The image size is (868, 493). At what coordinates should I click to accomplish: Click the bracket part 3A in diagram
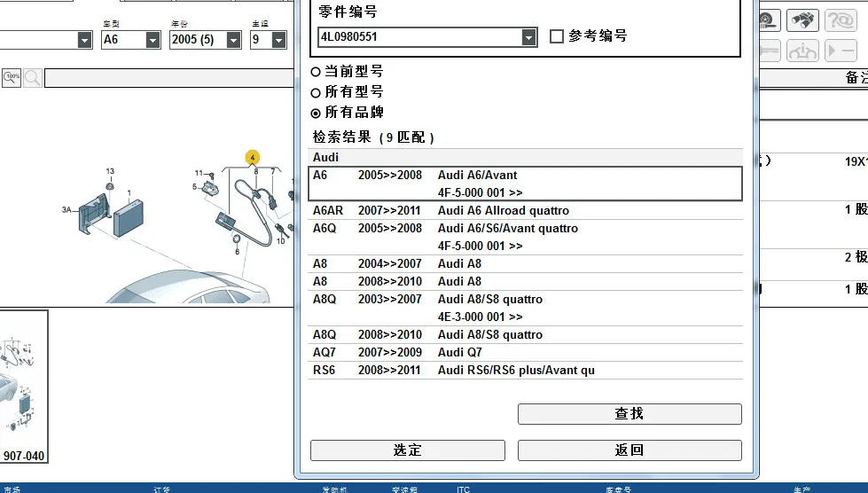pyautogui.click(x=94, y=213)
